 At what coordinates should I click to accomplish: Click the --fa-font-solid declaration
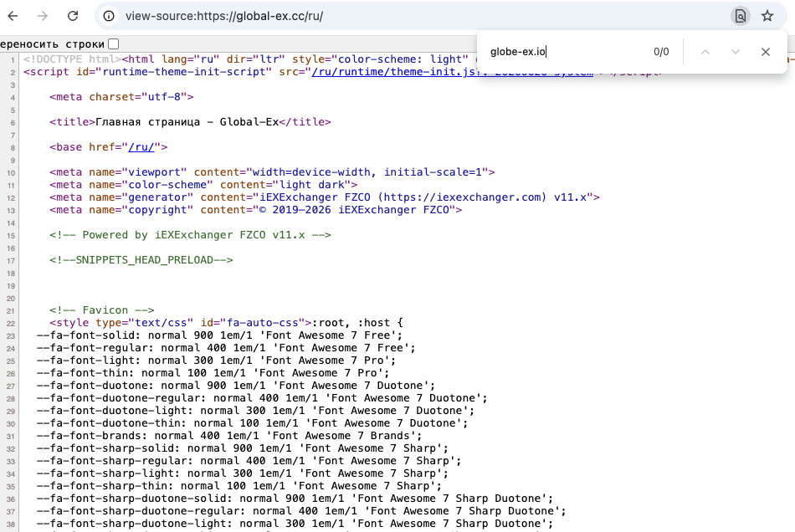click(x=219, y=335)
